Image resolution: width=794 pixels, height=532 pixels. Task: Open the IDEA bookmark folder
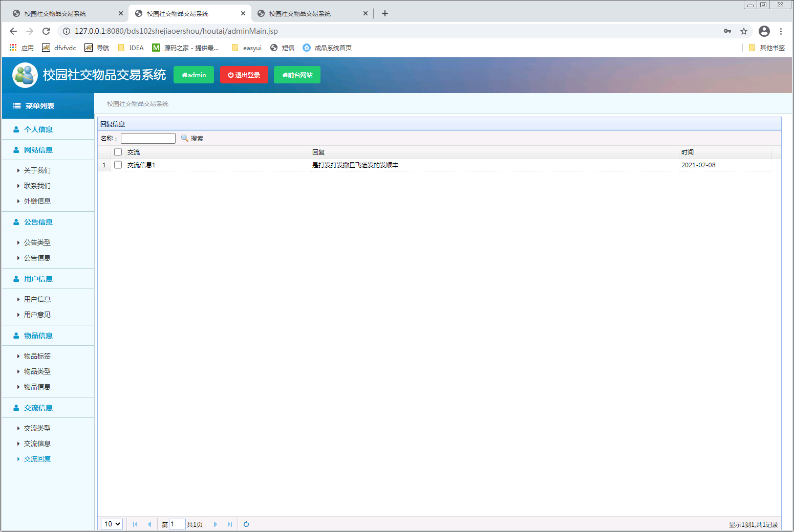(131, 48)
